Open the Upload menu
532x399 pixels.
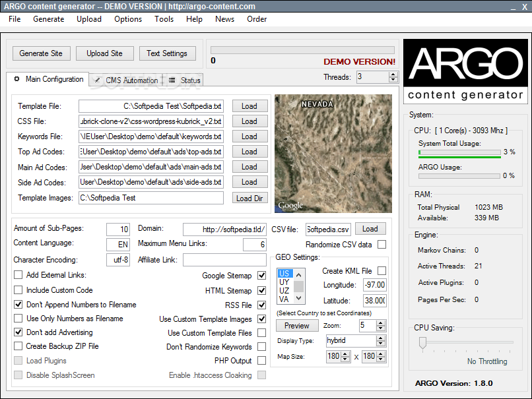tap(89, 19)
